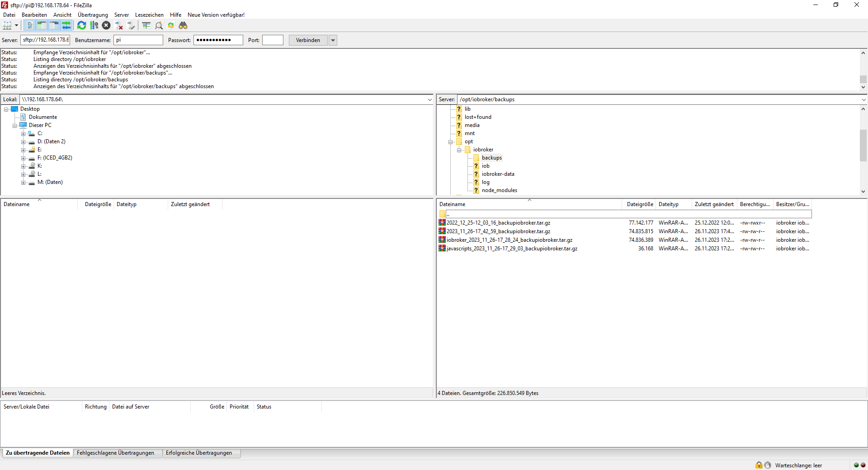Click the Verbinden button
The image size is (868, 470).
(x=308, y=40)
